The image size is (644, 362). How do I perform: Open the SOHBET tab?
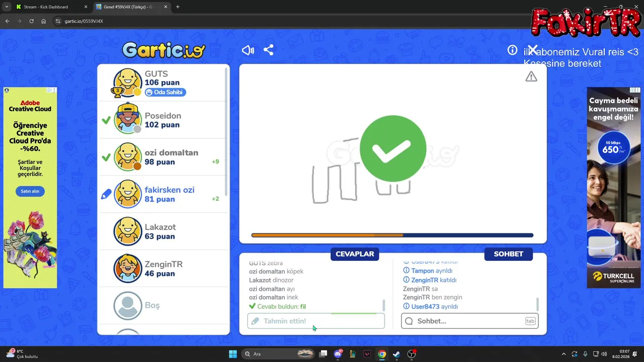pyautogui.click(x=508, y=254)
